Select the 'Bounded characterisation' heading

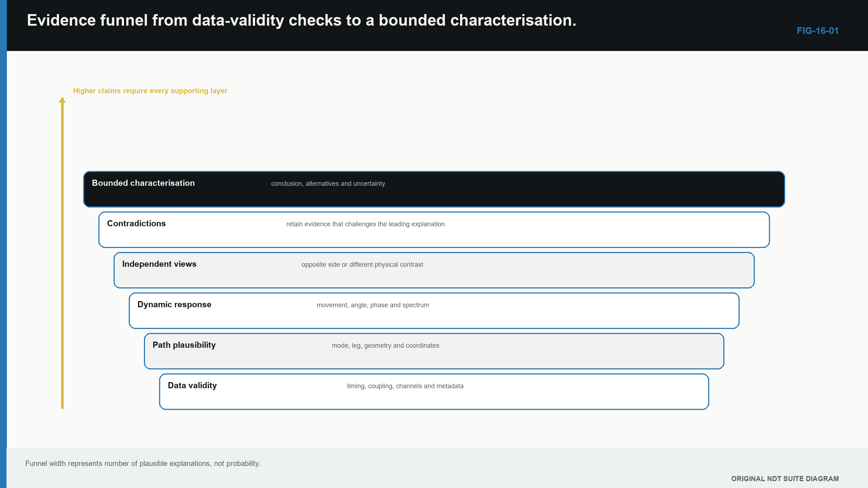(143, 183)
